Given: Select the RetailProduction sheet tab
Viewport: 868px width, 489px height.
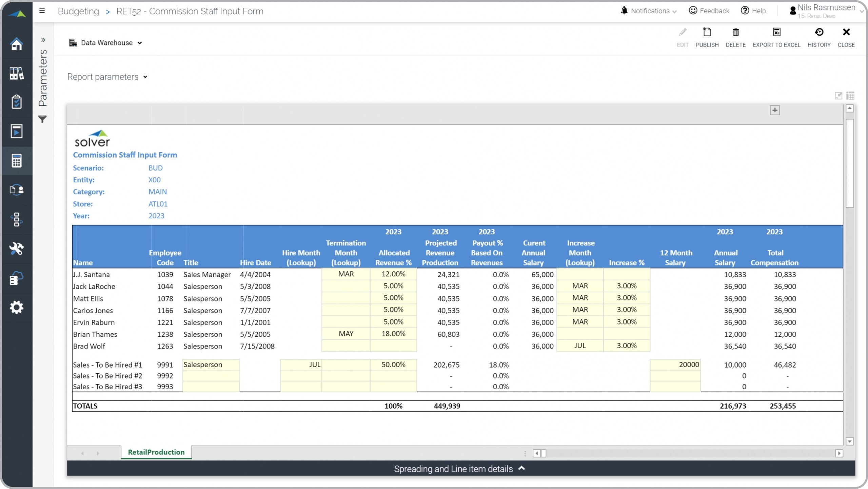Looking at the screenshot, I should tap(156, 452).
